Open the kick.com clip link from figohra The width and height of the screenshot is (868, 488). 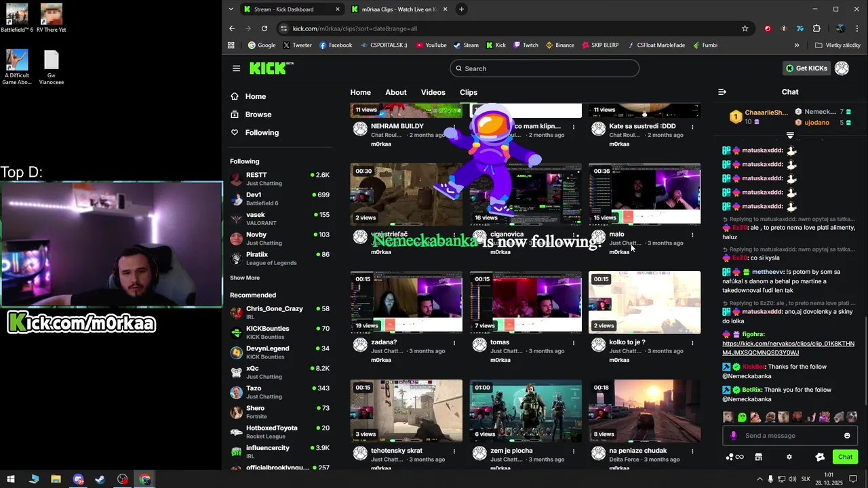[x=788, y=348]
